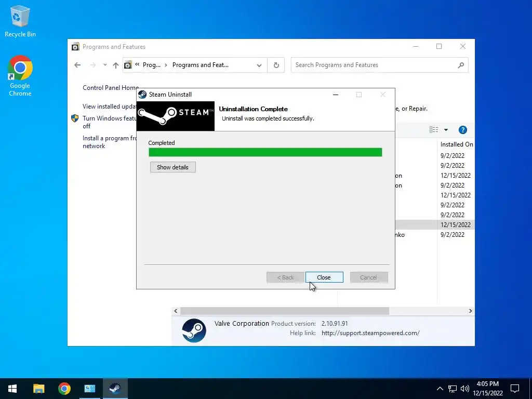Select the first 12/15/2022 Installed On cell
532x399 pixels.
point(455,176)
